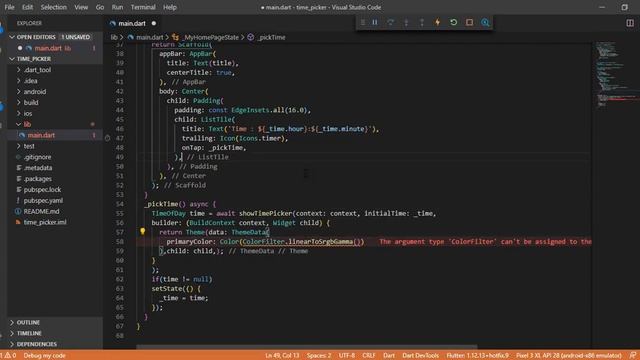Open the Run menu
The width and height of the screenshot is (640, 360).
click(x=117, y=7)
